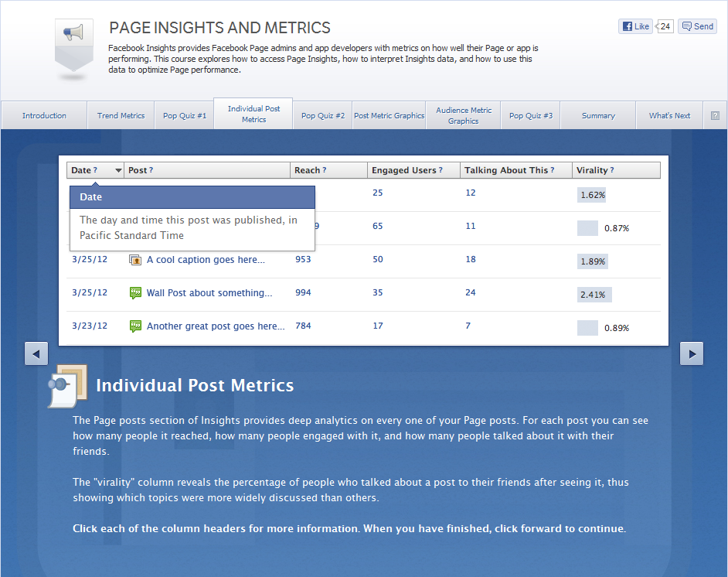Open the Pop Quiz #1 tab
The height and width of the screenshot is (577, 728).
click(x=185, y=116)
